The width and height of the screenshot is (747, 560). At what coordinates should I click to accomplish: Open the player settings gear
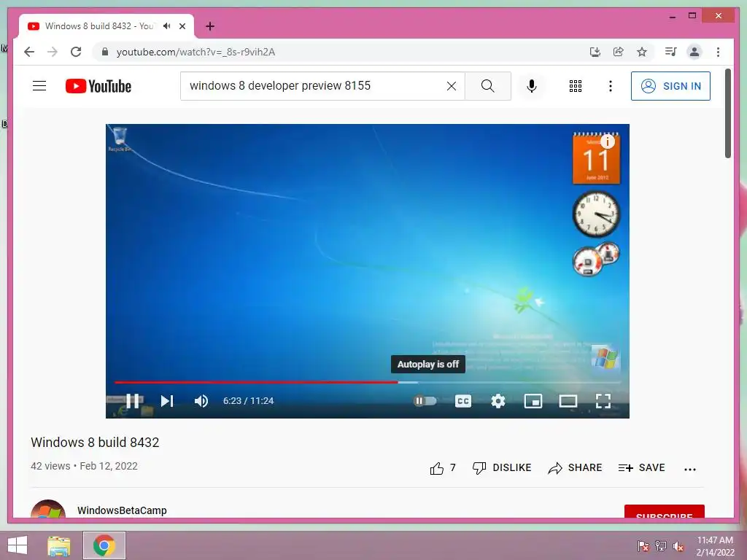click(x=498, y=401)
